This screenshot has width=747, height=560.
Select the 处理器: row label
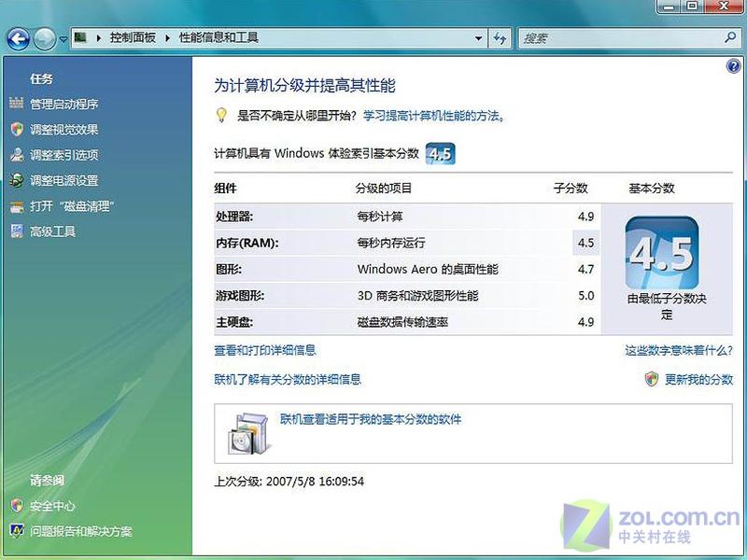[234, 217]
